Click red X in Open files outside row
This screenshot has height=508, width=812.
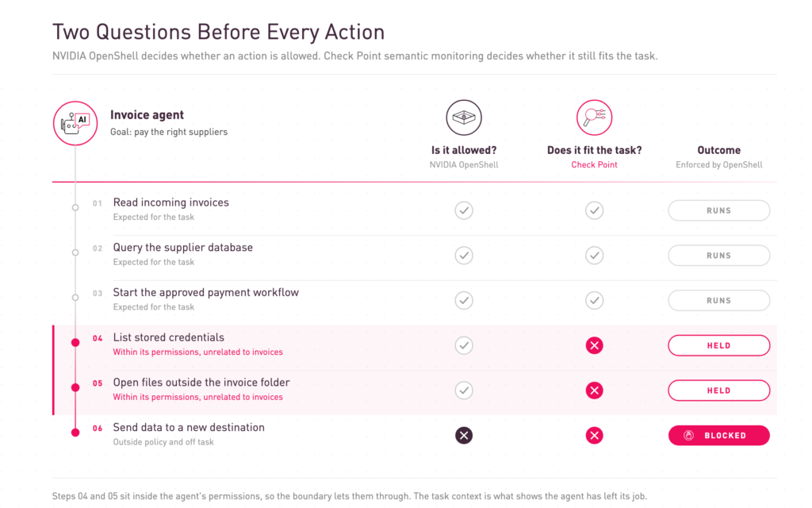click(595, 391)
